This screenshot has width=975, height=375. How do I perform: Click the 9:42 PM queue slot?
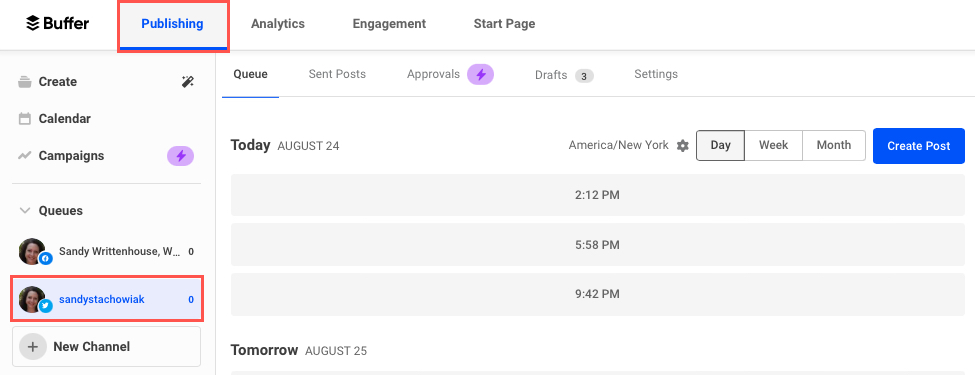[598, 294]
